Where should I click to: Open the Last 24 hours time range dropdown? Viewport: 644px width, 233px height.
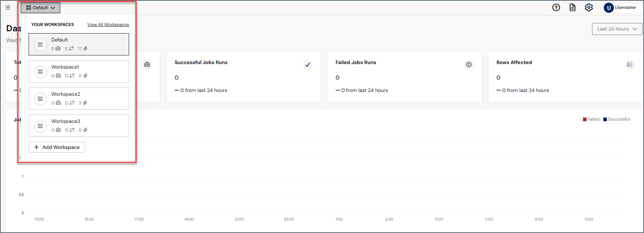[x=617, y=29]
